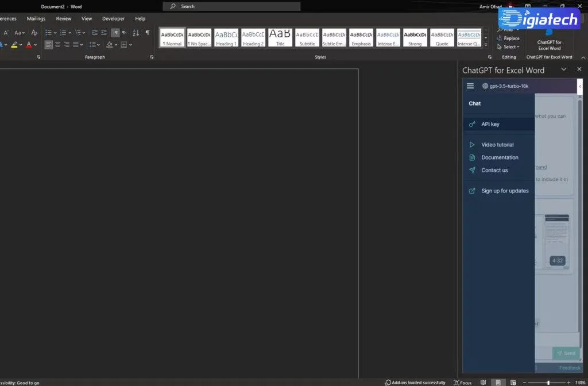This screenshot has width=588, height=386.
Task: Apply the Emphasis style
Action: 361,37
